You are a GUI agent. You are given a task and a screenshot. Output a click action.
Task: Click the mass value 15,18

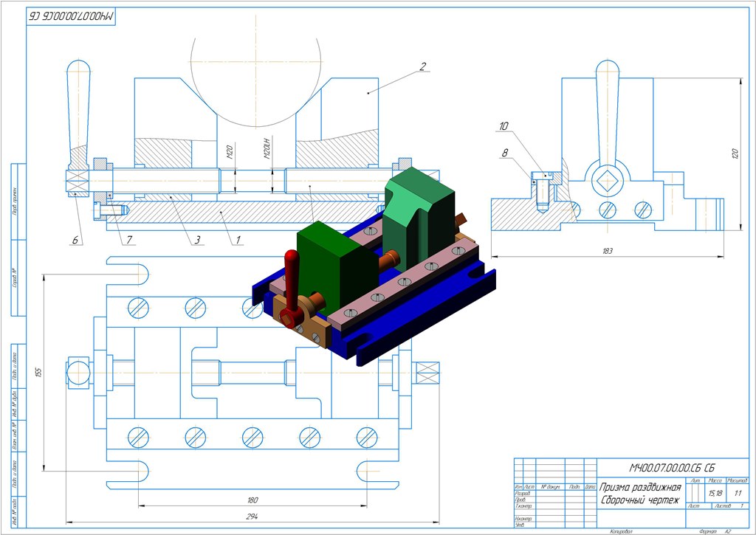[715, 494]
